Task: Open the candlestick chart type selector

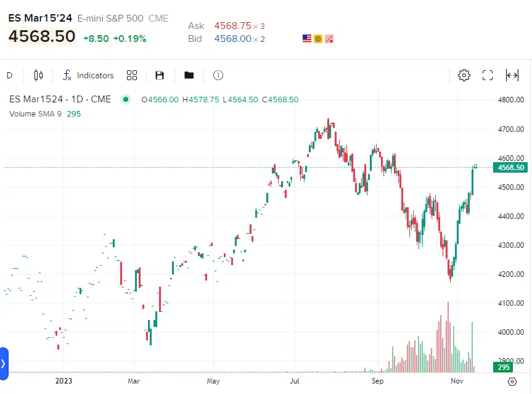Action: [38, 75]
